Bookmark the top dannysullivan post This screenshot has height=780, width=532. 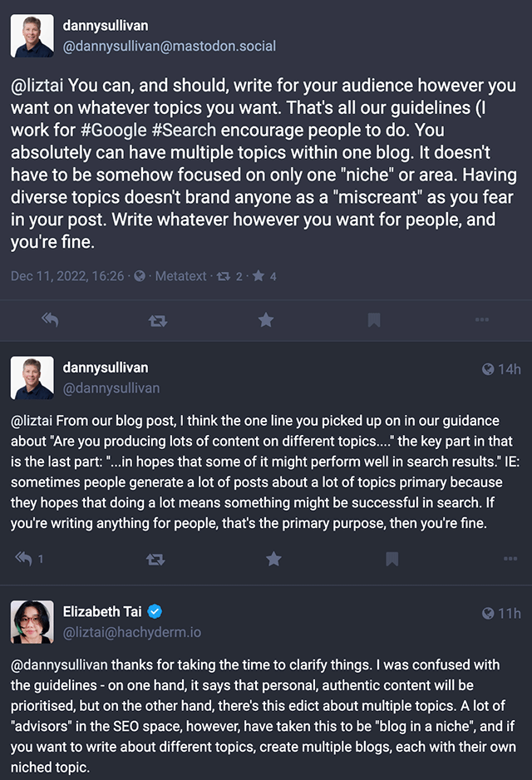coord(374,320)
